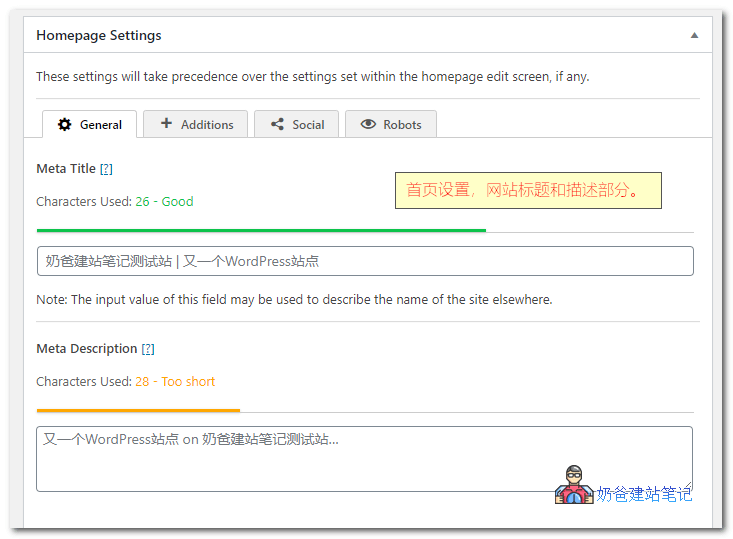Focus the Meta Title input field
The width and height of the screenshot is (733, 539).
tap(365, 261)
